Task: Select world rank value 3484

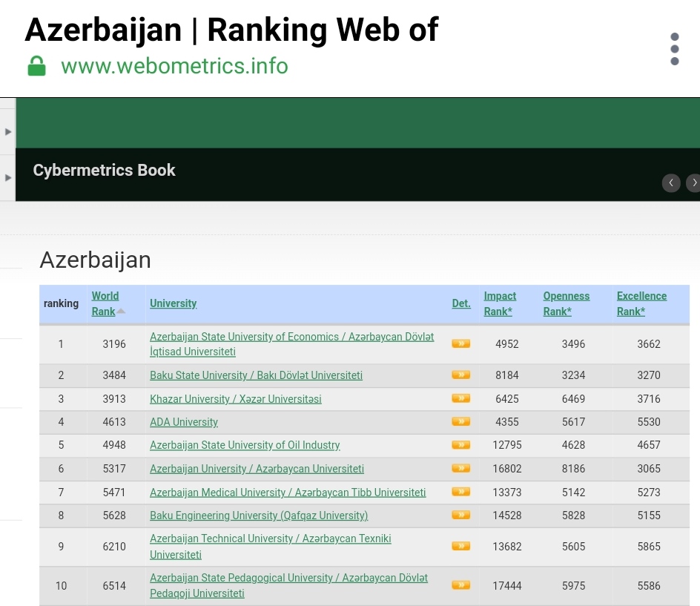Action: pos(114,375)
